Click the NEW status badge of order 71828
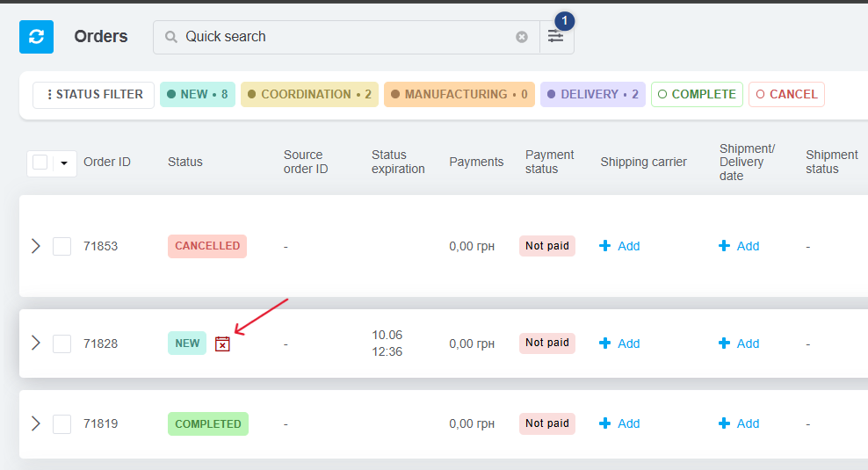 (x=187, y=343)
